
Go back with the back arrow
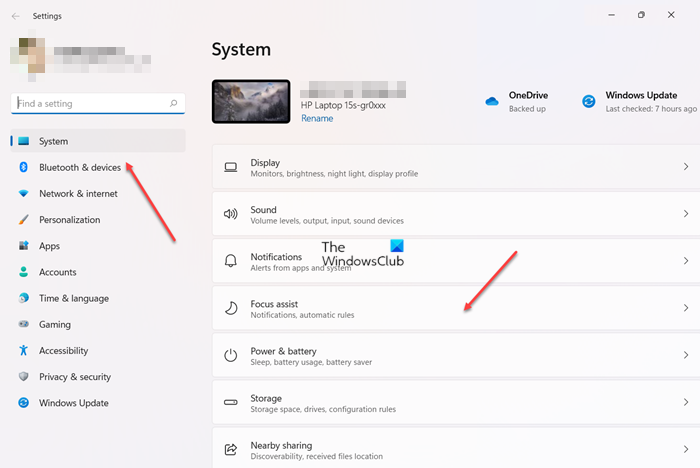(x=16, y=16)
